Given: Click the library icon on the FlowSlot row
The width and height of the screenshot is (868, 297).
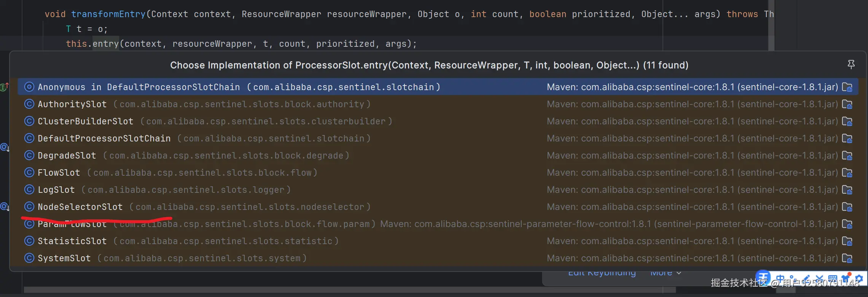Looking at the screenshot, I should [x=847, y=173].
